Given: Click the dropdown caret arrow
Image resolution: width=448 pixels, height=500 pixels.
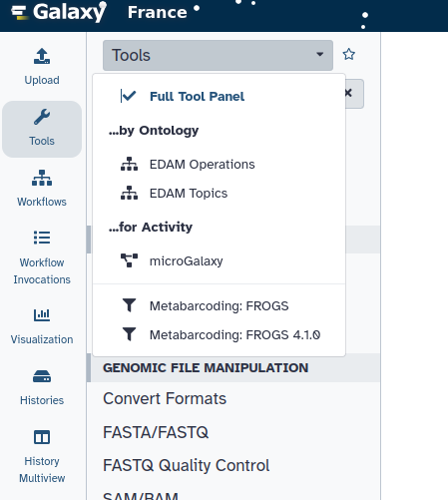Looking at the screenshot, I should tap(320, 54).
